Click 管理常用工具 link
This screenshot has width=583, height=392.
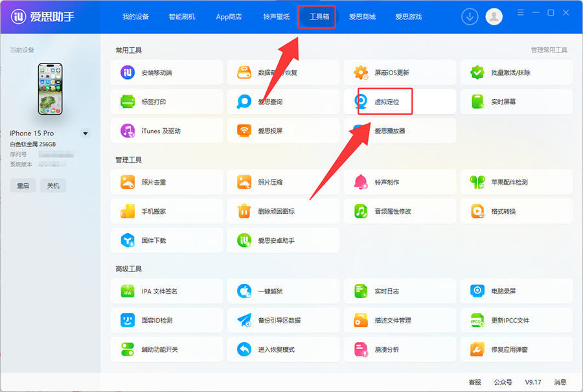549,50
